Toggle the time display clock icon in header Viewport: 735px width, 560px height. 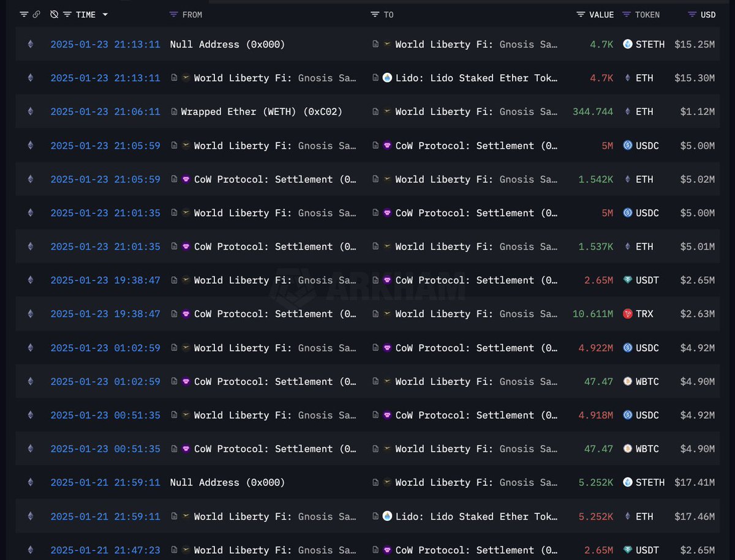click(55, 15)
